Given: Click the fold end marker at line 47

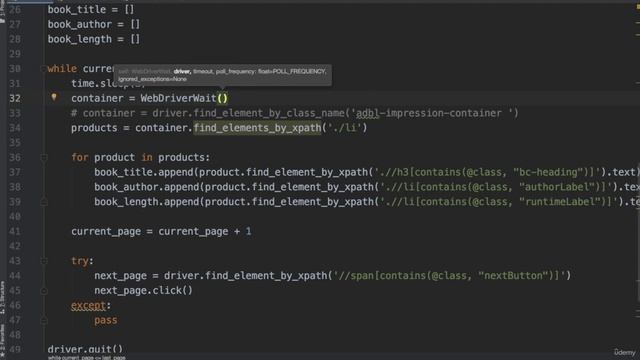Looking at the screenshot, I should click(x=44, y=320).
